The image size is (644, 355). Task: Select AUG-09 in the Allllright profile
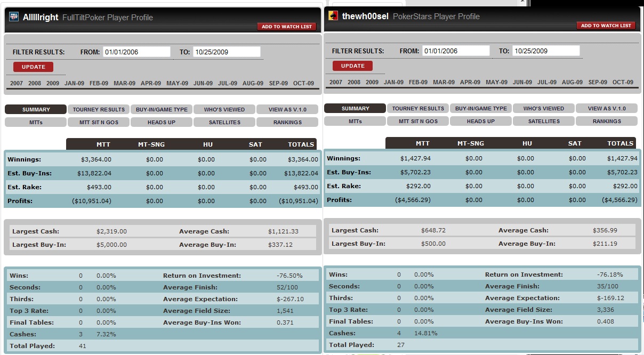click(253, 83)
